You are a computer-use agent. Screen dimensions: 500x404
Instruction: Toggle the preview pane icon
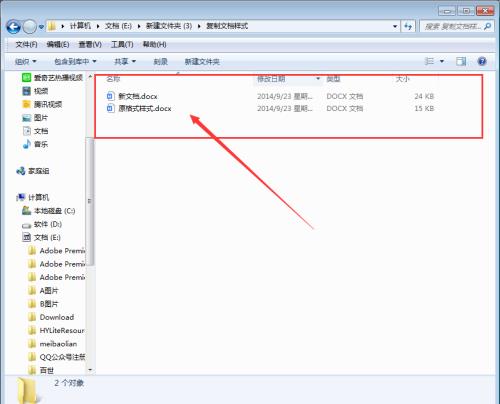pos(461,61)
